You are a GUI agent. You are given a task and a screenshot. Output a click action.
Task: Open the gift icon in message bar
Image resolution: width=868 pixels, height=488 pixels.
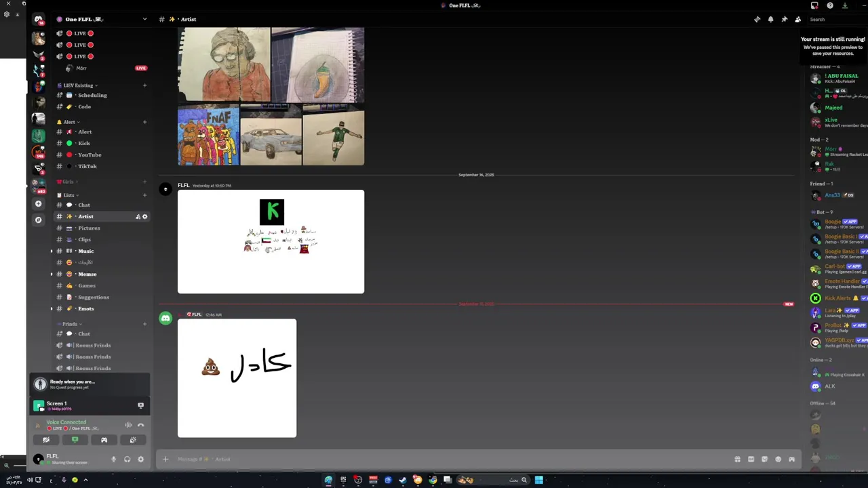point(737,460)
